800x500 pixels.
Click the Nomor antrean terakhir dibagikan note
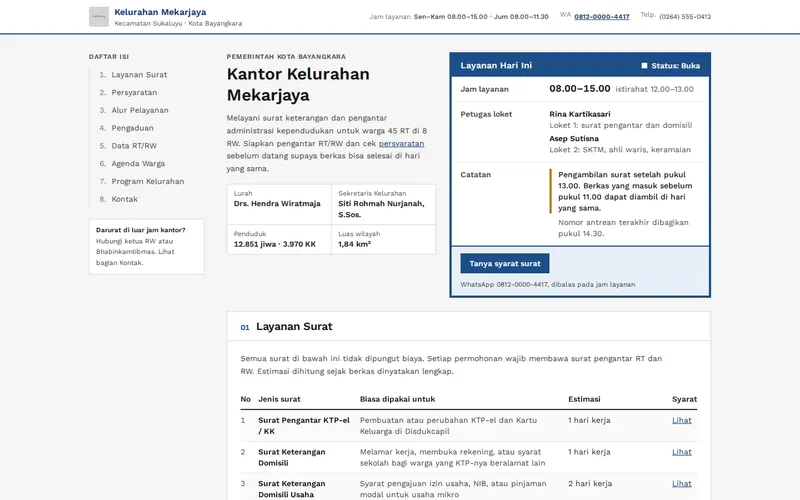point(623,228)
